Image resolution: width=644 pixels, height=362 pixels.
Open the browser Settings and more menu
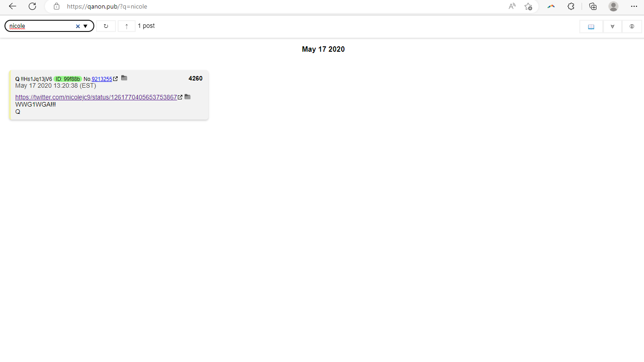(634, 6)
